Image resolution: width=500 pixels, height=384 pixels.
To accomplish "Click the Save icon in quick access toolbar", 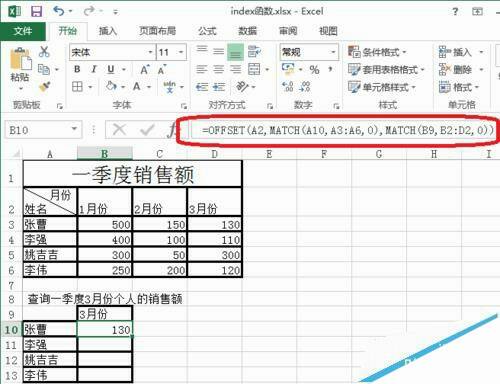I will (36, 11).
